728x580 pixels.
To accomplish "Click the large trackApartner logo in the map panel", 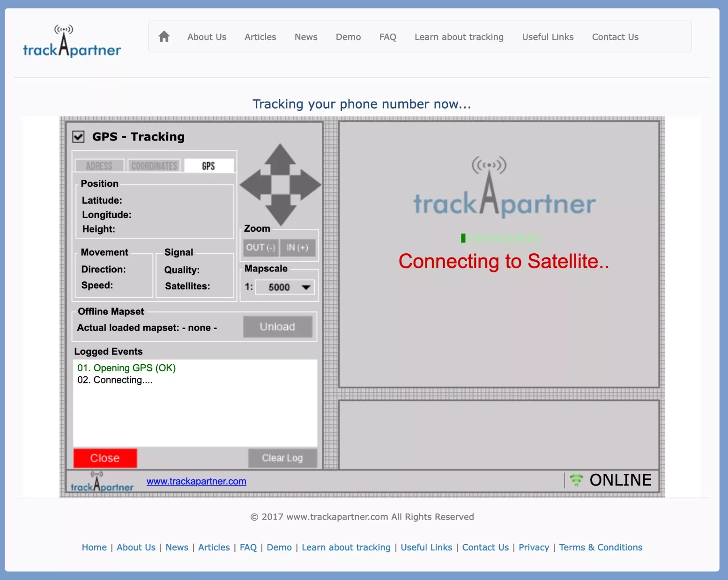I will pyautogui.click(x=505, y=187).
